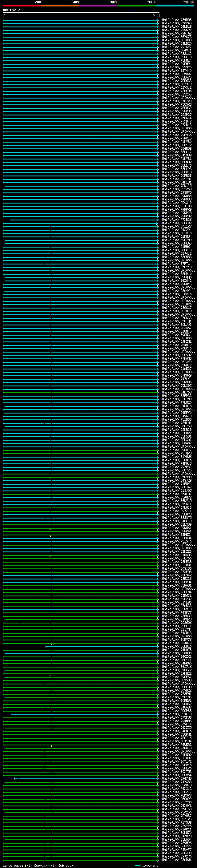Select the query name BB913217
197x868 pixels.
click(11, 10)
